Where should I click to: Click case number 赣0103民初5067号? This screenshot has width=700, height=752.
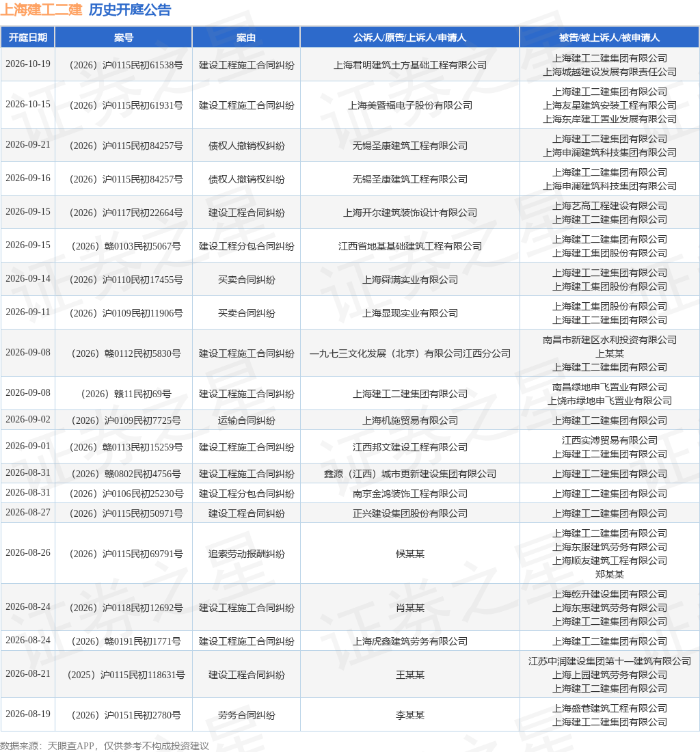pyautogui.click(x=126, y=246)
